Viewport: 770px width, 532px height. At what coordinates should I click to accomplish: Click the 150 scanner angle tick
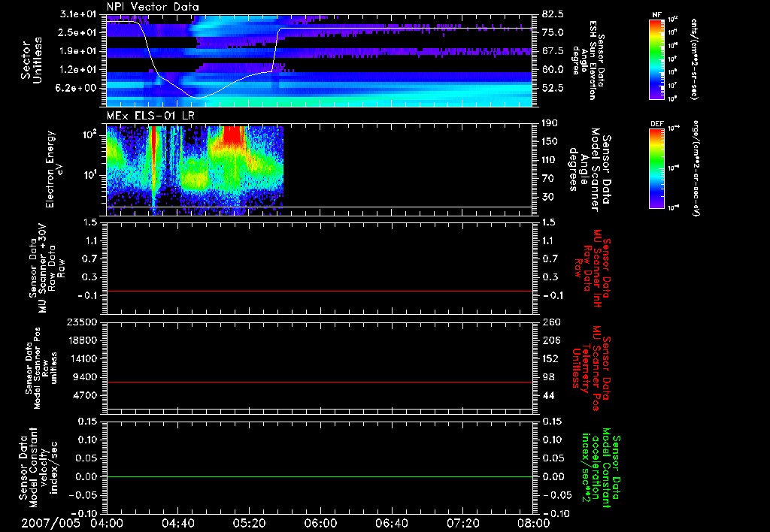coord(550,142)
